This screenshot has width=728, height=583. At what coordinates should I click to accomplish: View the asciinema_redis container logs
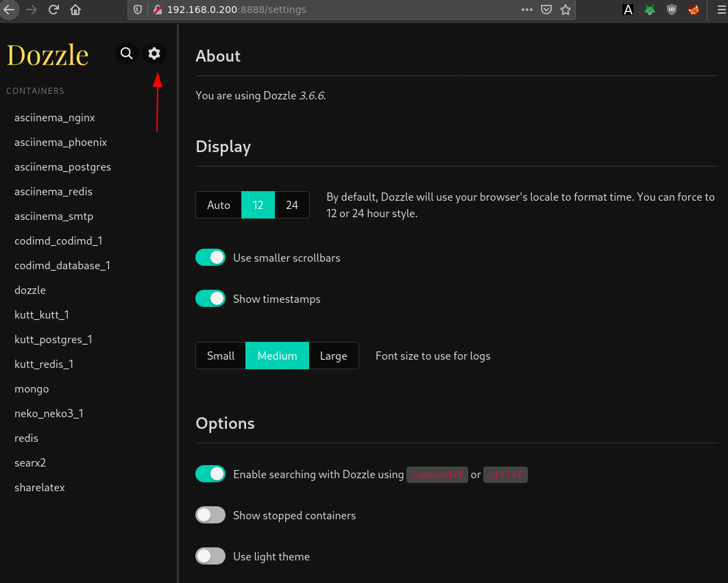(x=53, y=192)
